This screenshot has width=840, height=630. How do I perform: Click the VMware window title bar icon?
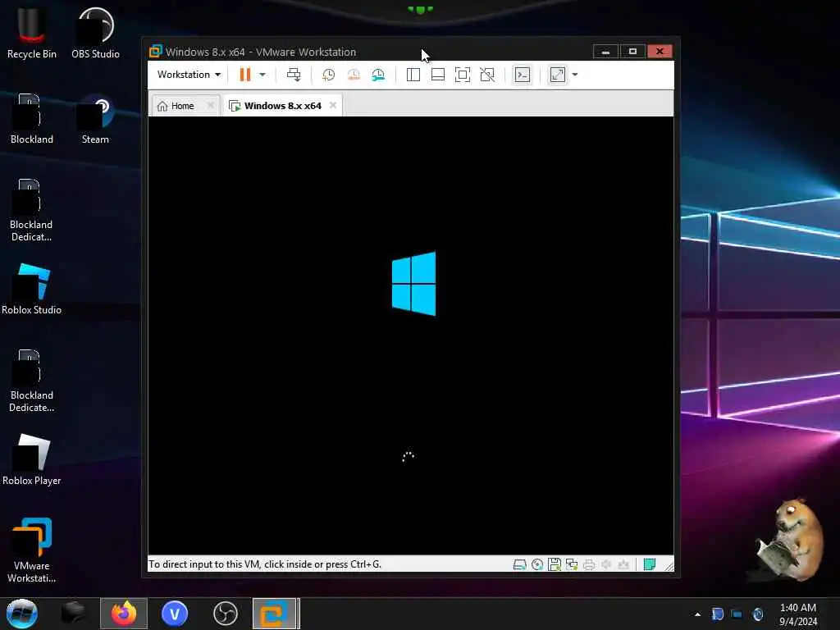[x=155, y=52]
